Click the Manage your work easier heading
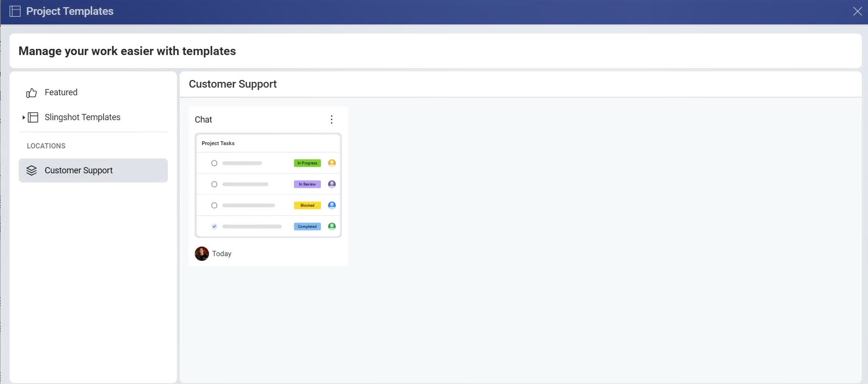 (x=127, y=51)
